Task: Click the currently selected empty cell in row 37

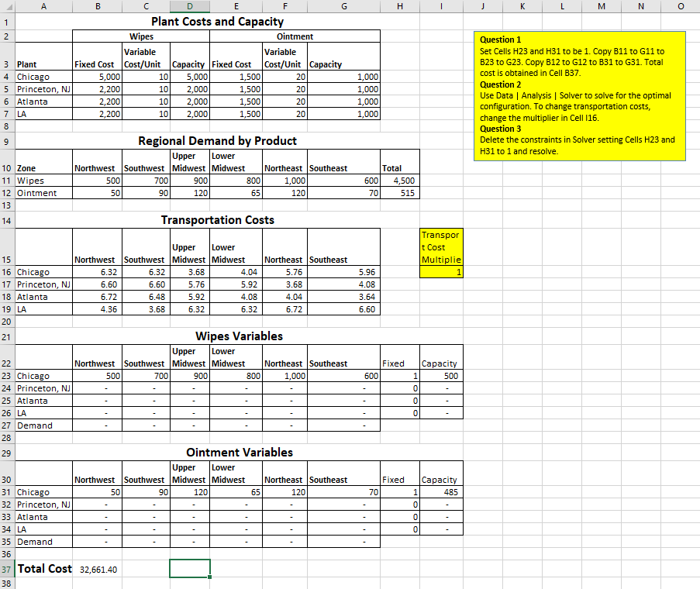Action: [189, 569]
